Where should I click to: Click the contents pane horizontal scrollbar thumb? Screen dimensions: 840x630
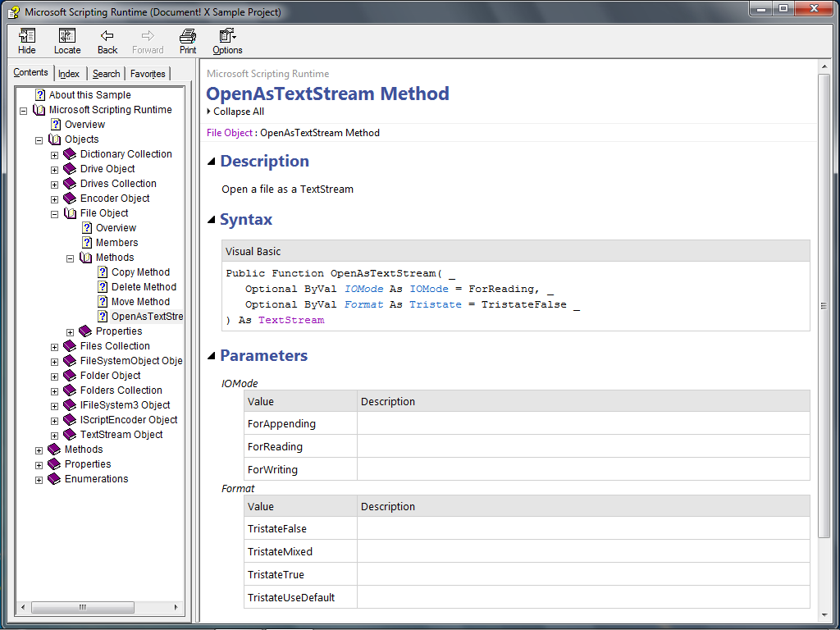tap(83, 607)
